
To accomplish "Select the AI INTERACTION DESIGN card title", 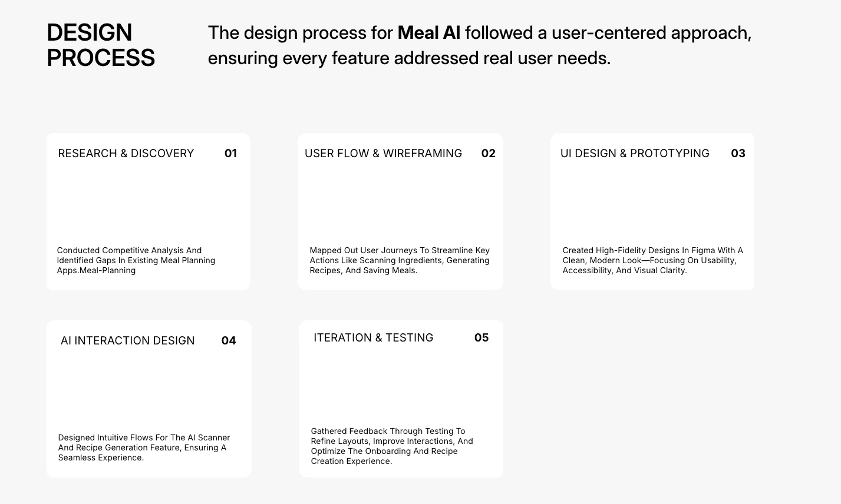I will (127, 341).
